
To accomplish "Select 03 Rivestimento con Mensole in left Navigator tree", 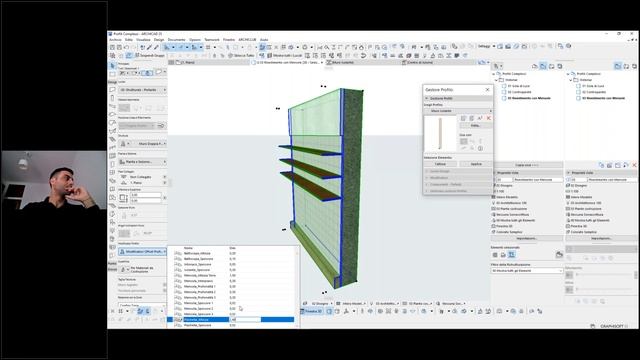I will [x=529, y=98].
